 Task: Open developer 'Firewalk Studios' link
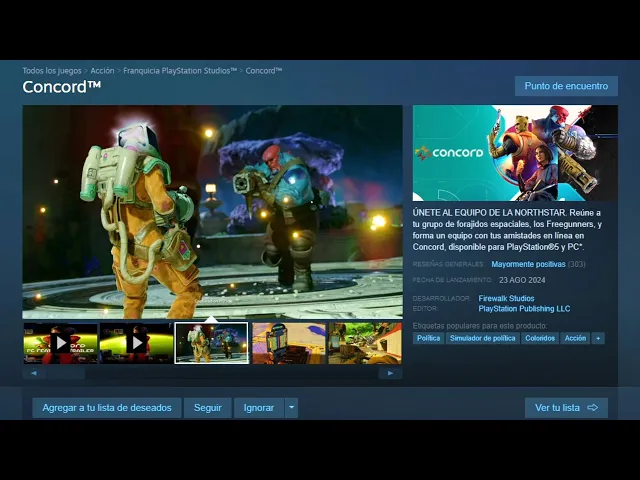[x=506, y=298]
